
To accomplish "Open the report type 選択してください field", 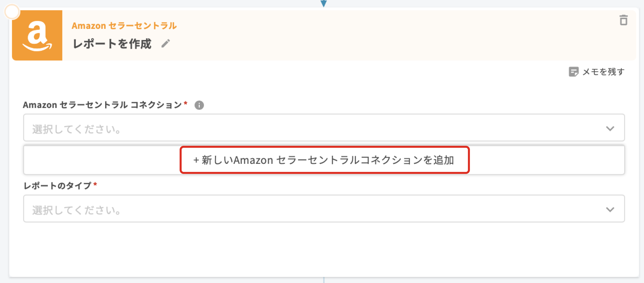I will 302,210.
